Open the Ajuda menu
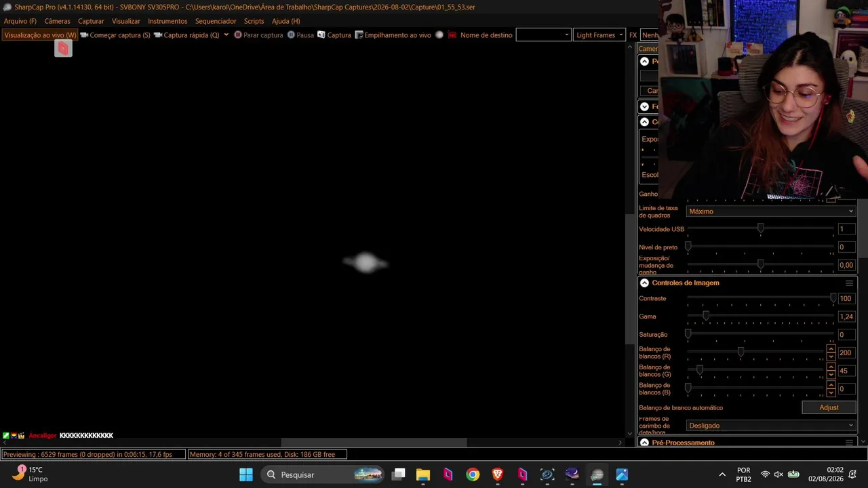868x488 pixels. point(285,21)
